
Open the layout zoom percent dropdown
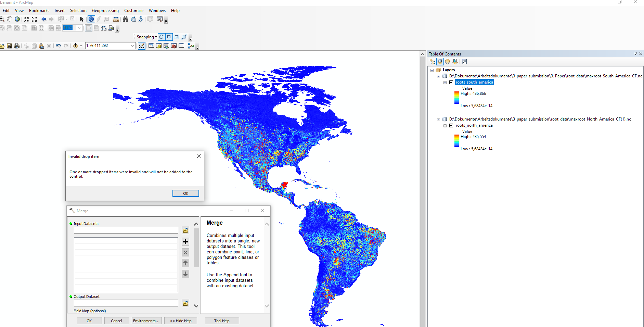click(80, 28)
